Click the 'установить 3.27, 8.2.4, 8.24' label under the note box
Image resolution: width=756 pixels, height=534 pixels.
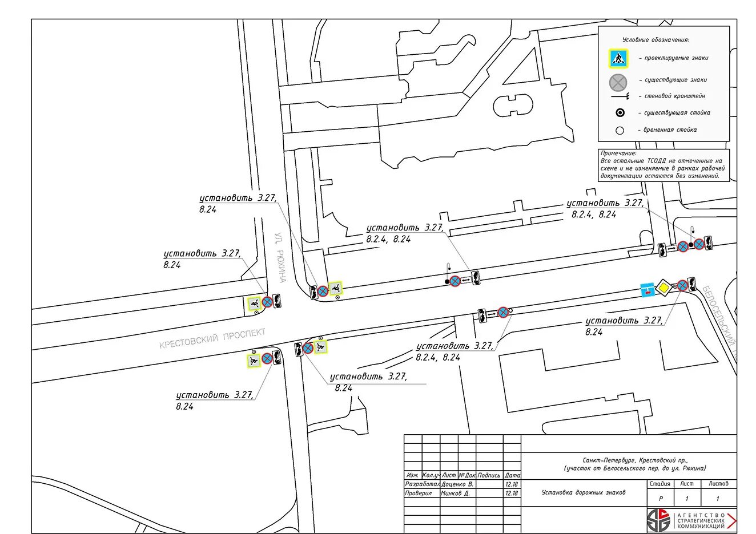(605, 209)
